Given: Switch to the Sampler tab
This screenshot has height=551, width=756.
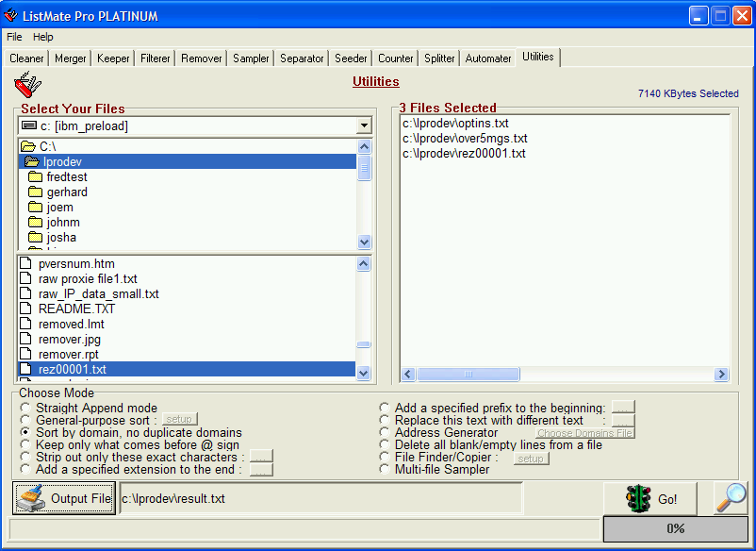Looking at the screenshot, I should coord(251,58).
